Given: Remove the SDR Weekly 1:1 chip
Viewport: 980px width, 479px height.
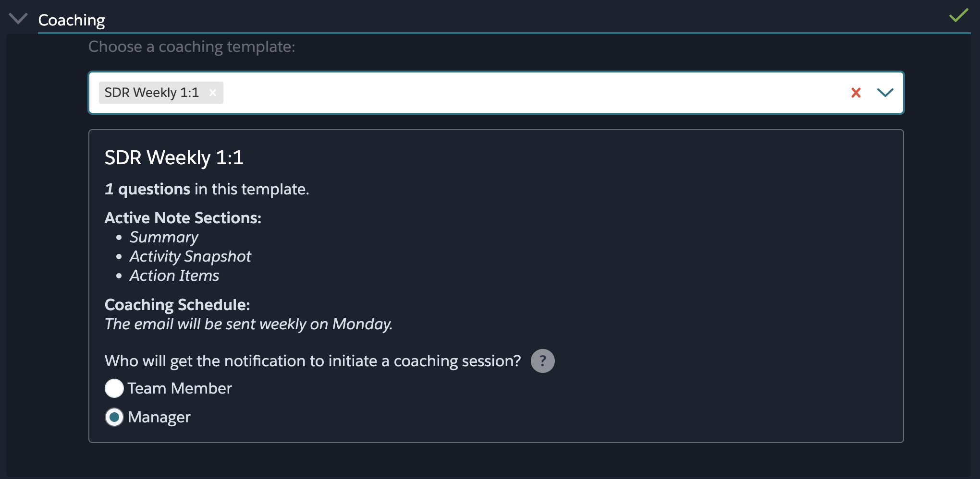Looking at the screenshot, I should [x=213, y=93].
